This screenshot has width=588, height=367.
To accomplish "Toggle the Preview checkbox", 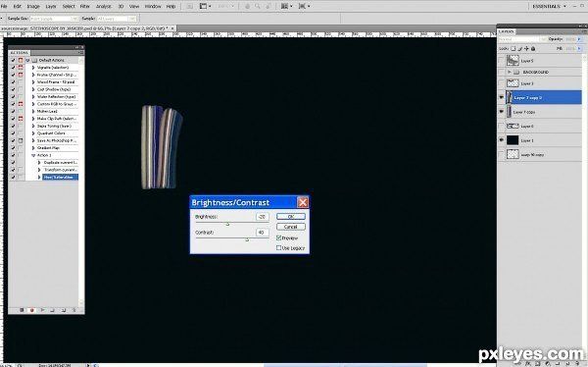I will tap(278, 237).
